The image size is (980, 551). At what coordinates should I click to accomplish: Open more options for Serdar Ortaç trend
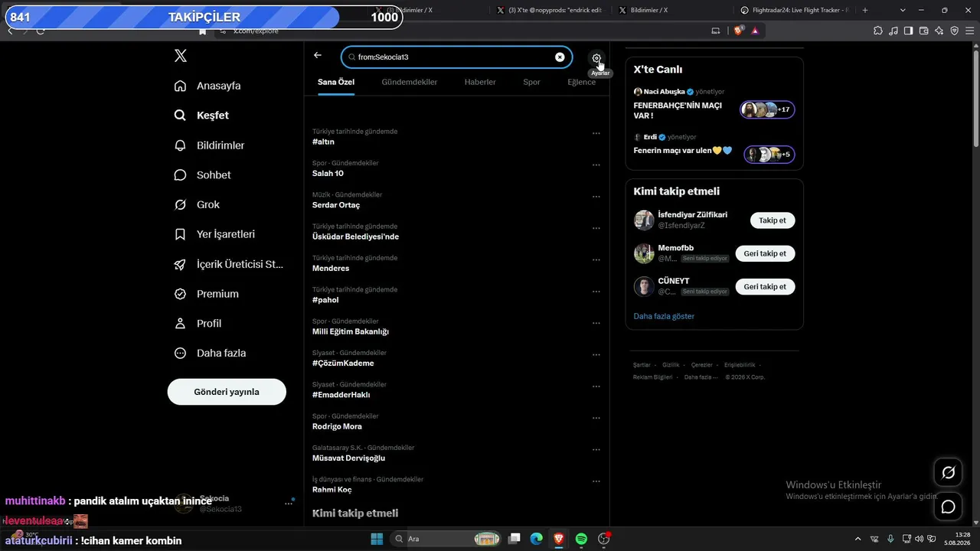point(596,197)
